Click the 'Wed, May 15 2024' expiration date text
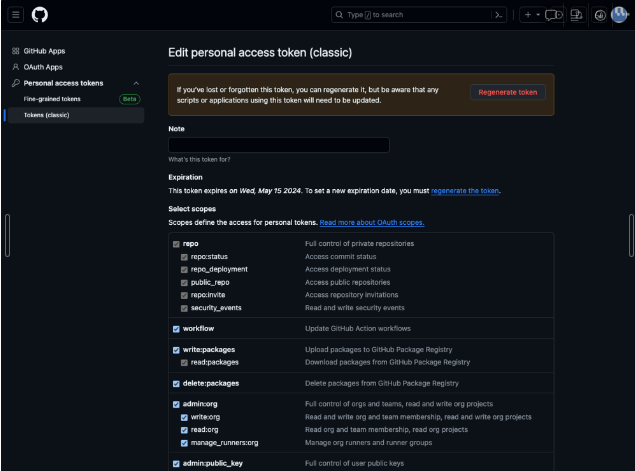 (270, 191)
